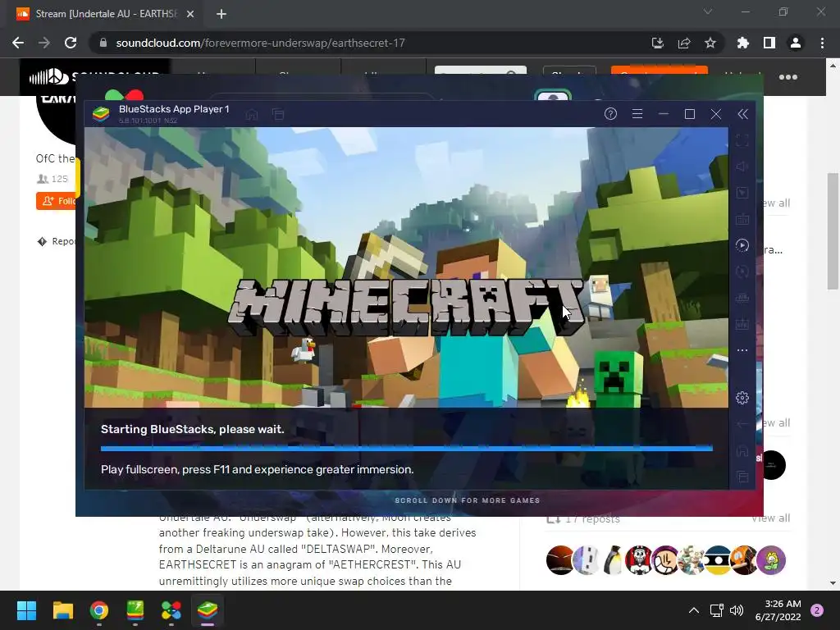
Task: Toggle the Chrome side panel
Action: 769,43
